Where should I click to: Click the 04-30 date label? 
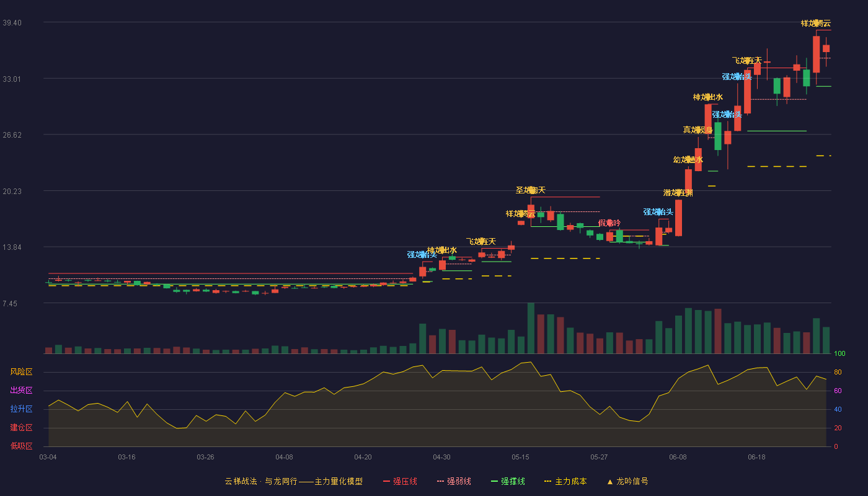click(441, 457)
